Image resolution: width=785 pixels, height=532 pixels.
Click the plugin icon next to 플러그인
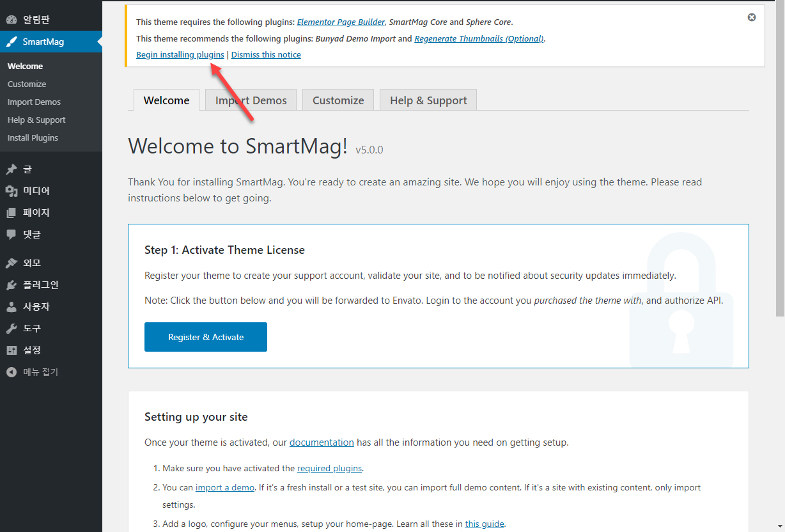[12, 285]
